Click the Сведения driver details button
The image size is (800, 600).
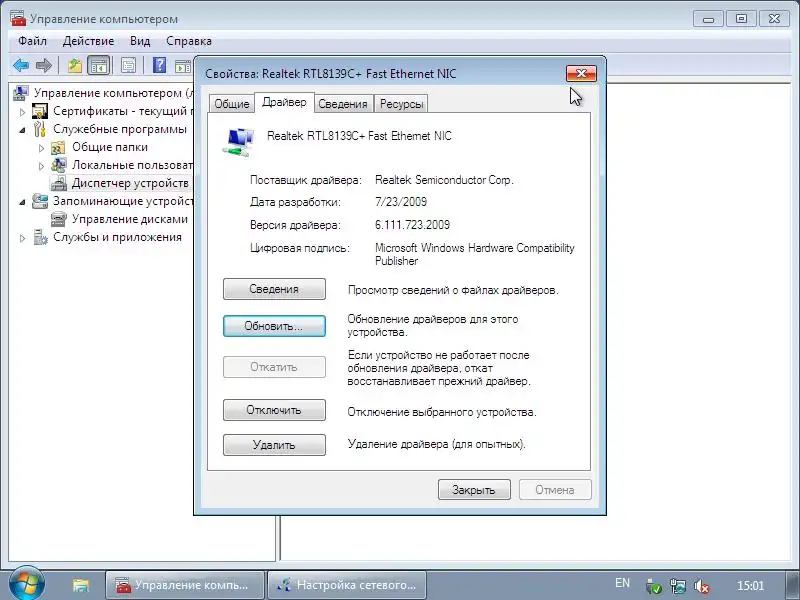point(274,289)
